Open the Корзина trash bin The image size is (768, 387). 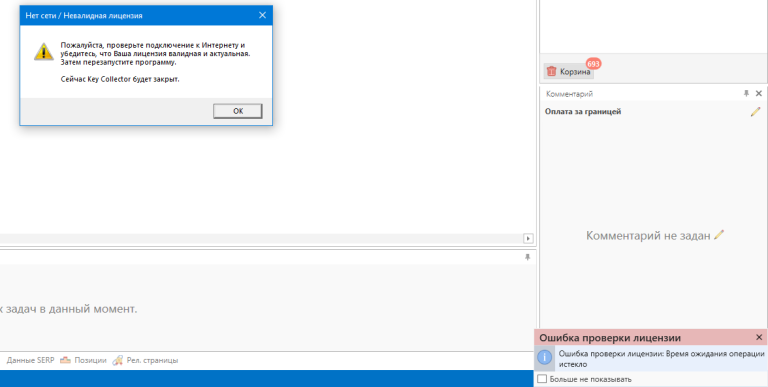click(x=569, y=72)
